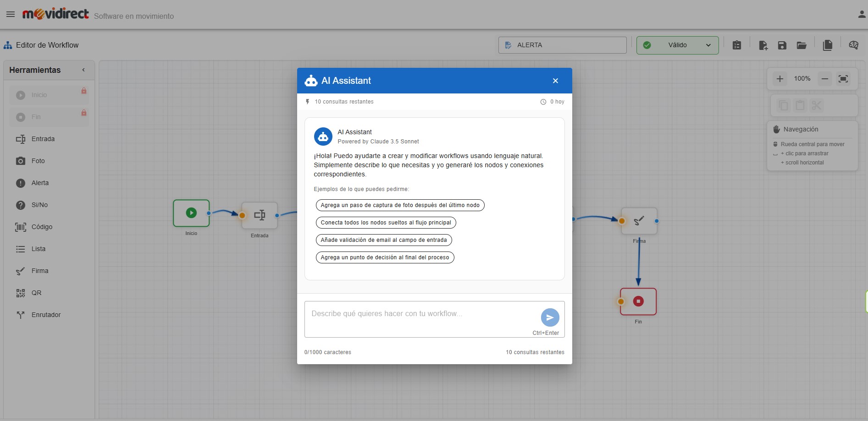
Task: Select the Inicio node on the canvas
Action: [191, 213]
